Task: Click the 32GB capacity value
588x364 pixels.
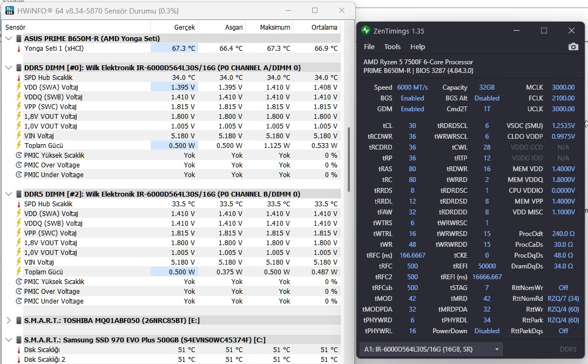Action: (x=486, y=87)
